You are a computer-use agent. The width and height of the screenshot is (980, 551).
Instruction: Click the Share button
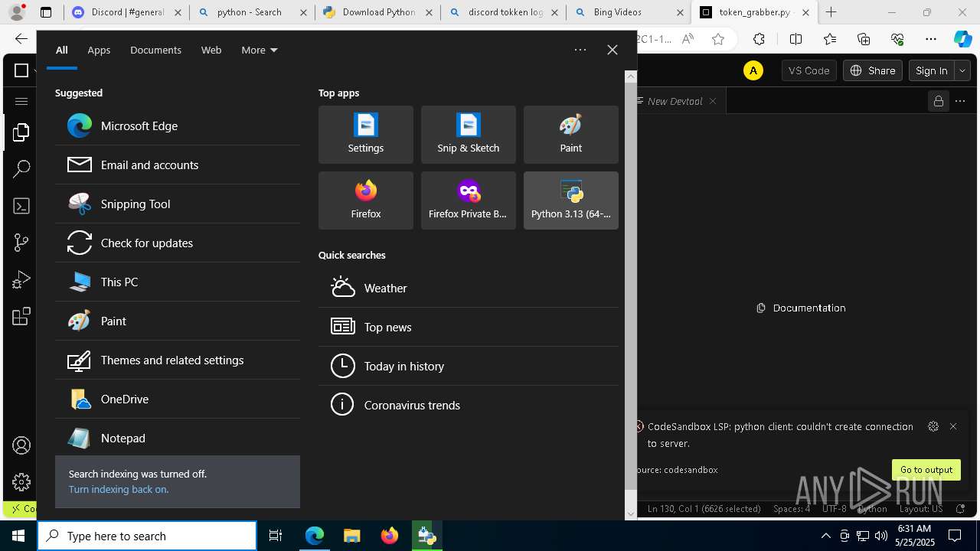pyautogui.click(x=873, y=70)
